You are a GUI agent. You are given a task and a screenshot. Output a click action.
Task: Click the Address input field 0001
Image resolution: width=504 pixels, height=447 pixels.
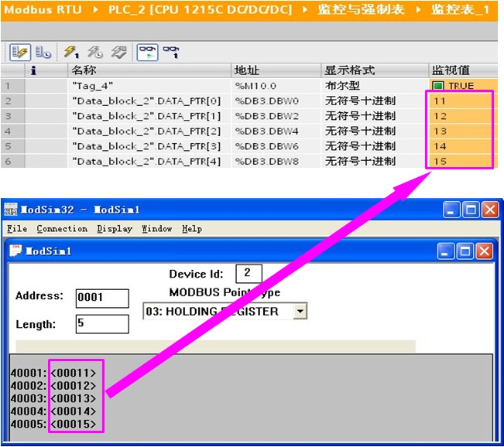coord(102,298)
